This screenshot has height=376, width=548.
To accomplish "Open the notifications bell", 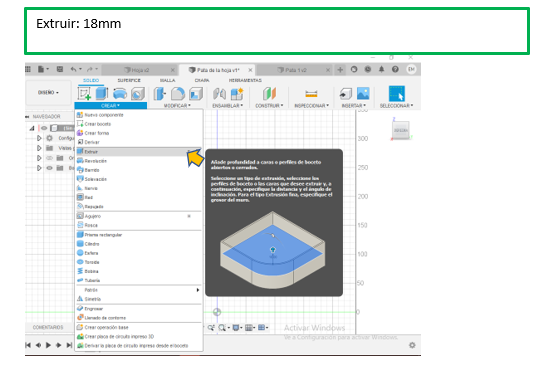I will click(x=381, y=69).
